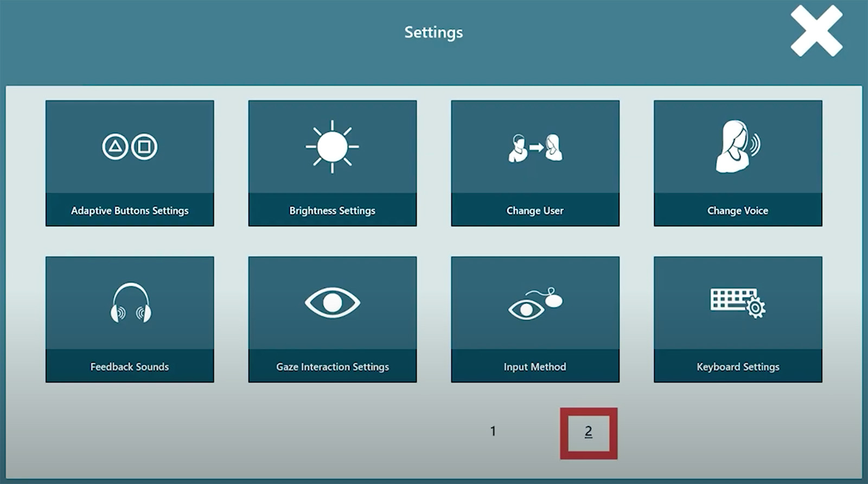Screen dimensions: 868x484
Task: Click the Adaptive Buttons triangle-square icon
Action: [x=130, y=147]
